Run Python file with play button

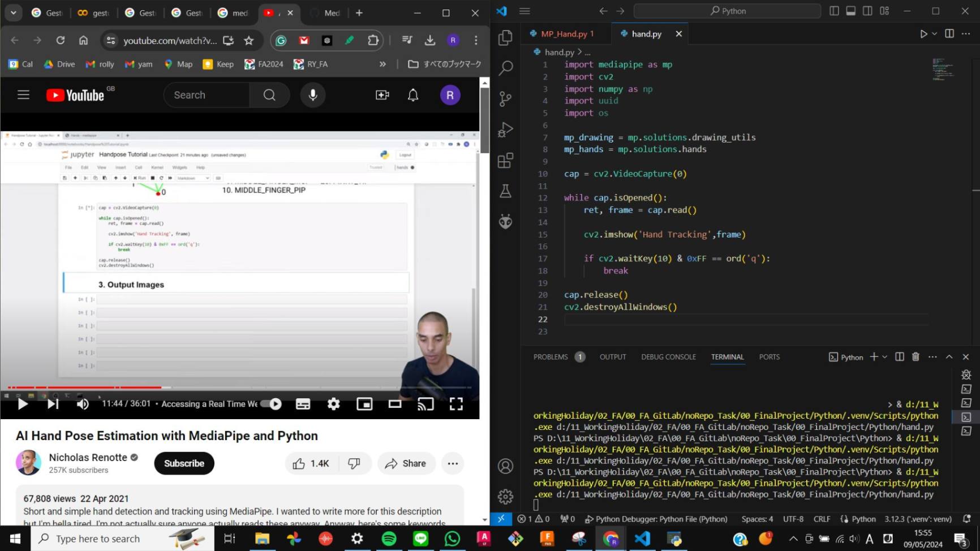click(x=923, y=34)
